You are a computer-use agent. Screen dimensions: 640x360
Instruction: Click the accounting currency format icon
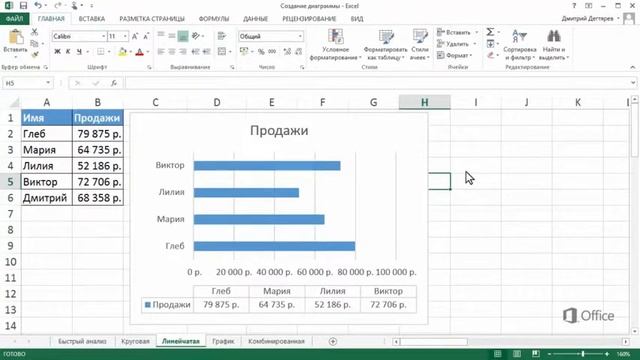point(244,52)
